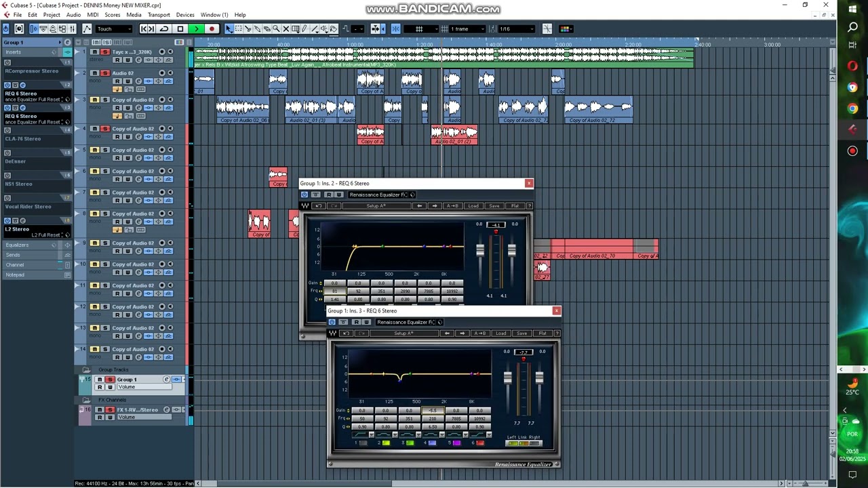Click the 81 frequency field in Ins. 2

coord(334,291)
